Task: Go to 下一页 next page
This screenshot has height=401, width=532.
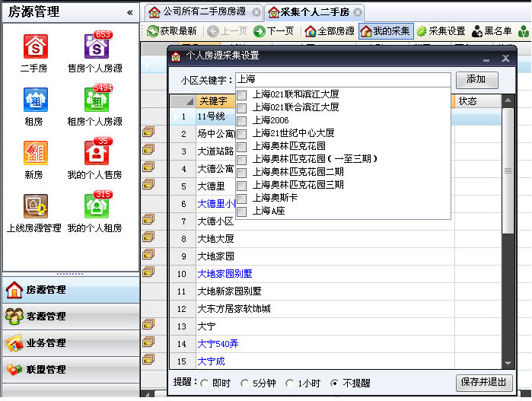Action: [x=273, y=31]
